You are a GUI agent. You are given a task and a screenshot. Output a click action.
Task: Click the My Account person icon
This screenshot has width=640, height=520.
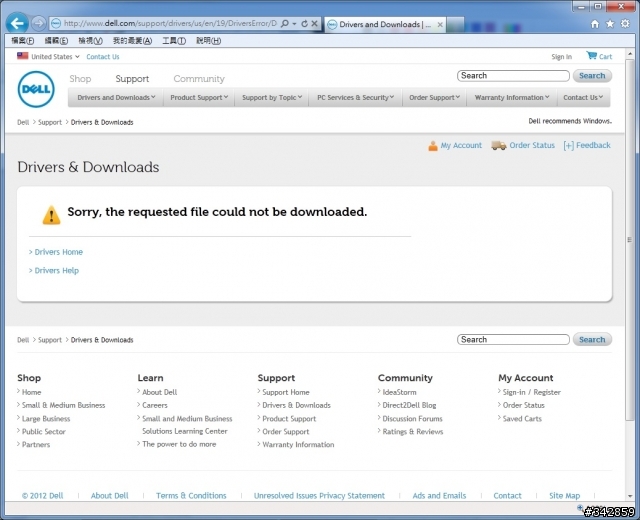coord(433,146)
